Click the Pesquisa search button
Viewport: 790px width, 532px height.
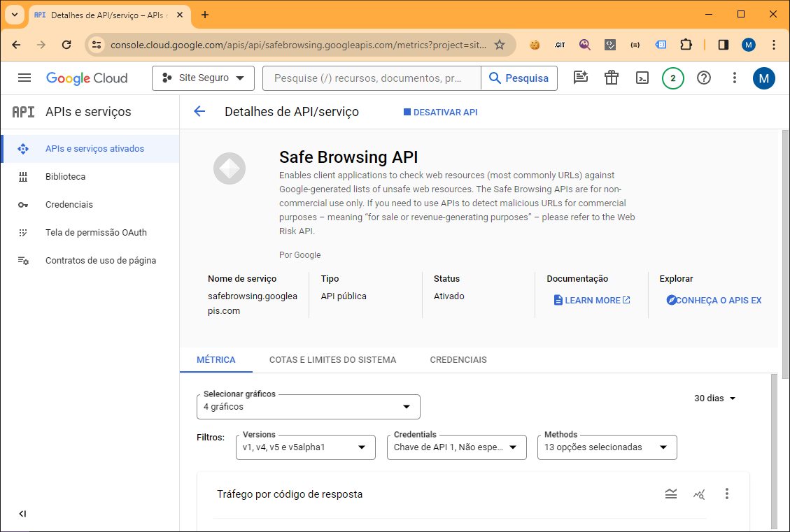(x=519, y=78)
